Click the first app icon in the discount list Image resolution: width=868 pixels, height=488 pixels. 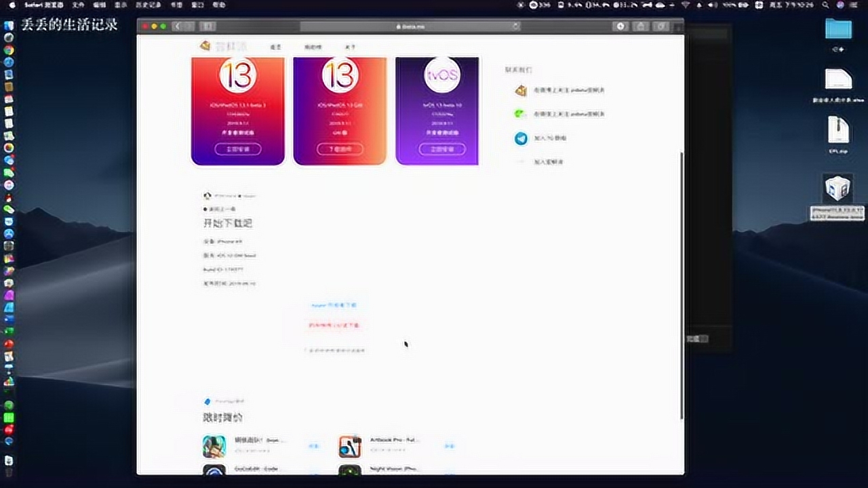click(x=214, y=446)
